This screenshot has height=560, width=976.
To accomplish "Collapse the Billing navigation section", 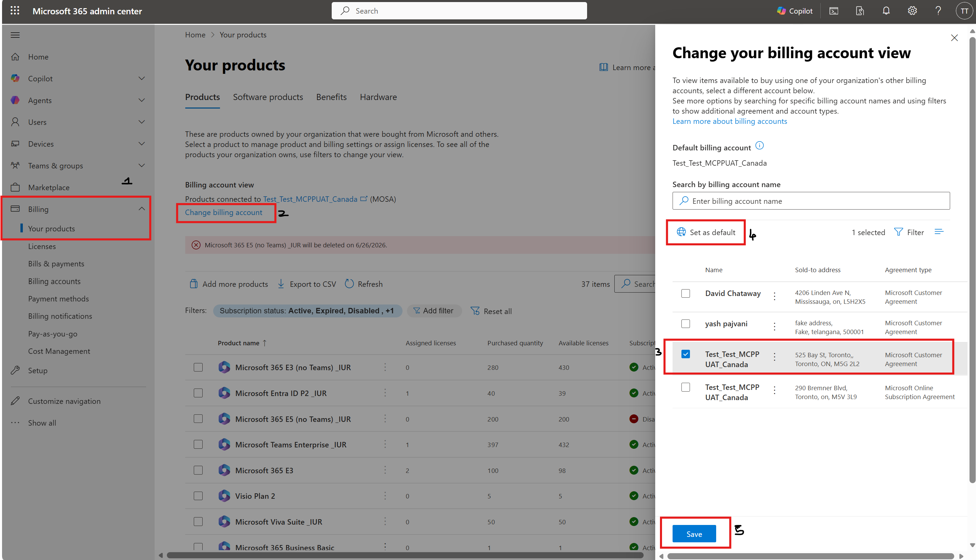I will (x=142, y=209).
